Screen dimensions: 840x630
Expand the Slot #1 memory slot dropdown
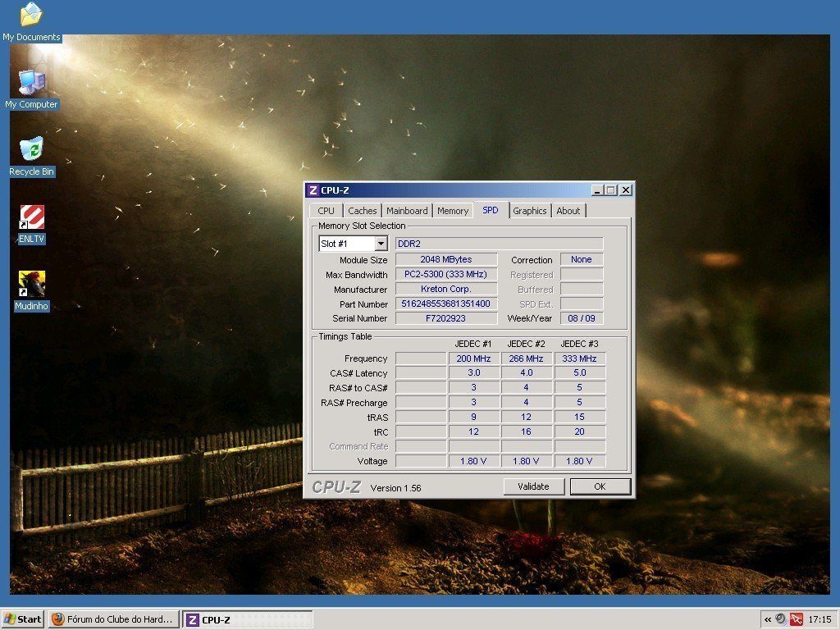pyautogui.click(x=381, y=244)
